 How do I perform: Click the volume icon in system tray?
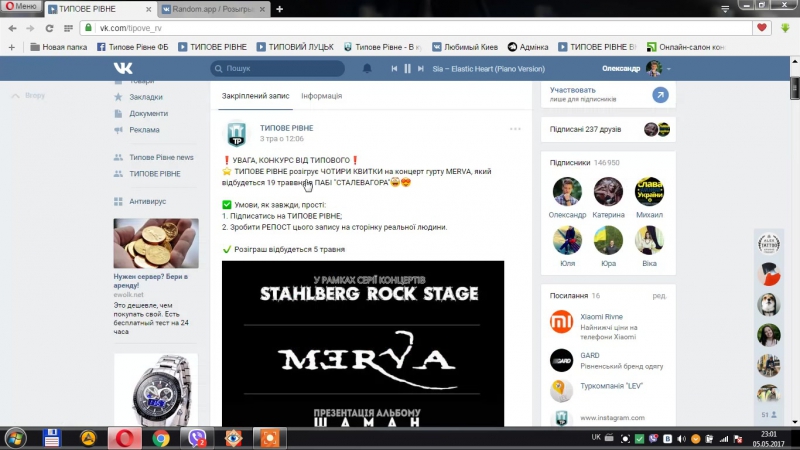[682, 438]
